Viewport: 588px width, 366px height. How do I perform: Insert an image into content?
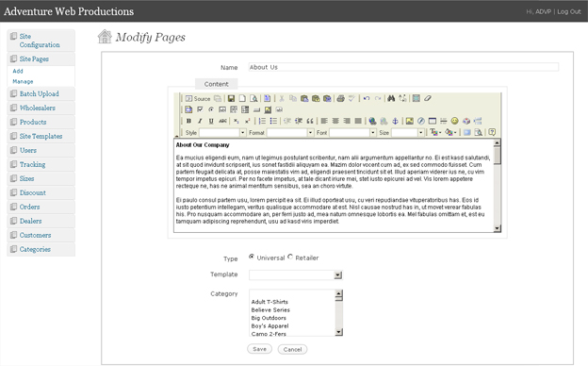coord(410,121)
